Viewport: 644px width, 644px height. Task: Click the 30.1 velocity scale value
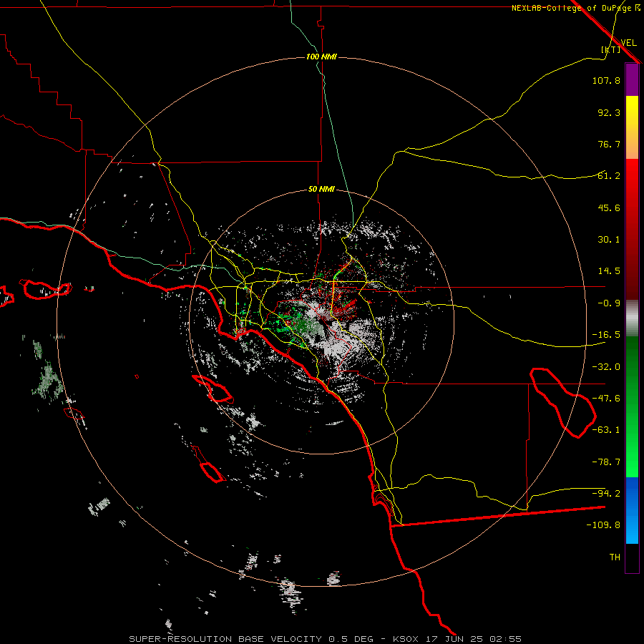pos(609,240)
